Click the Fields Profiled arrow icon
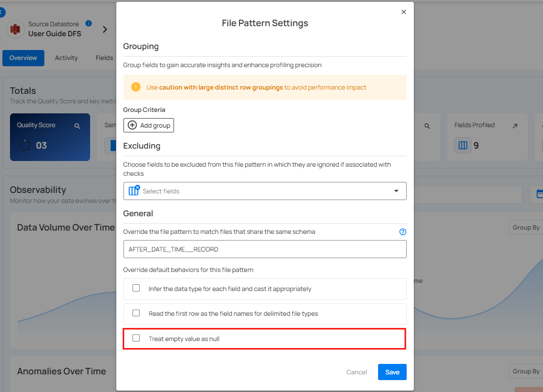 [x=515, y=126]
